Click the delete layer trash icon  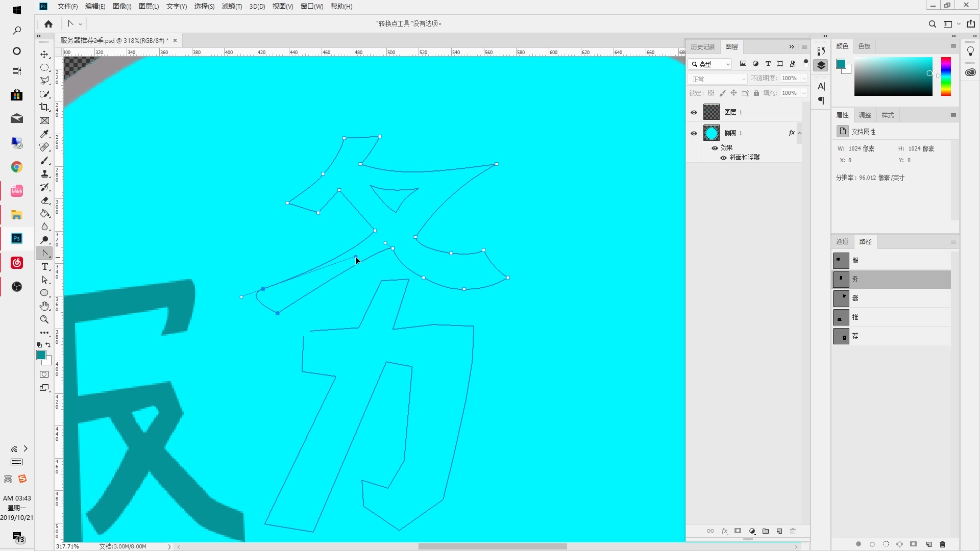[x=793, y=531]
